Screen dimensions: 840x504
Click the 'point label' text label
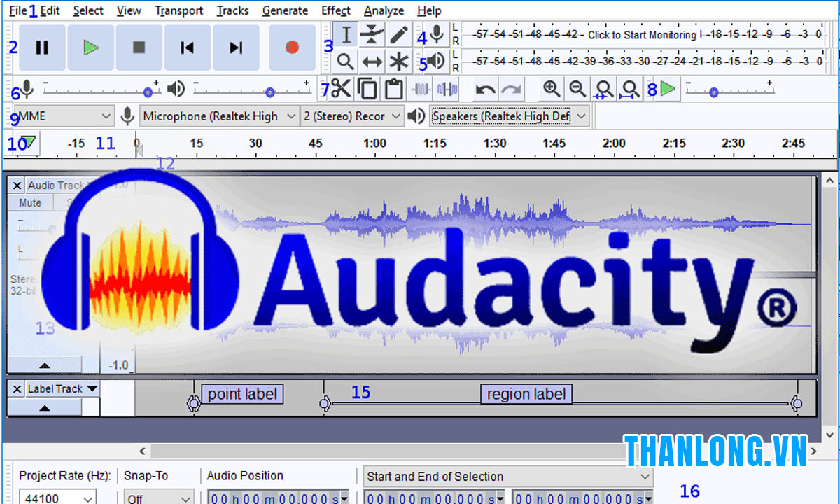242,394
